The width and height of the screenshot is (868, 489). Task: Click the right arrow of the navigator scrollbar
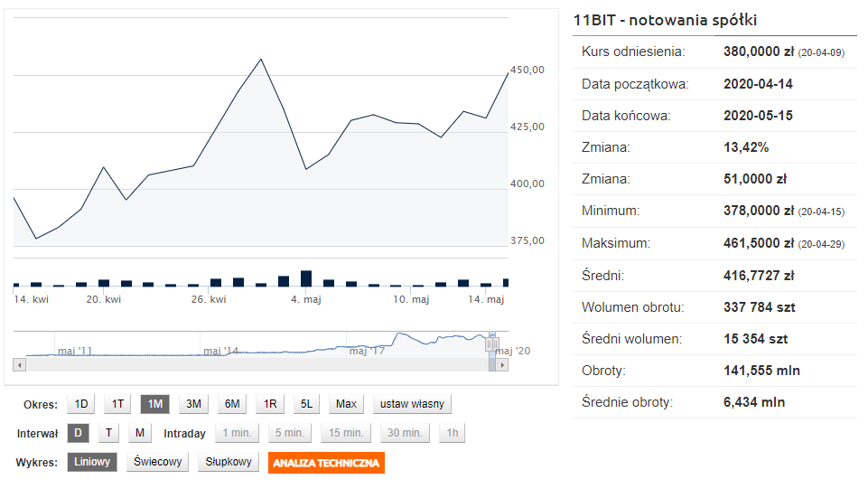click(502, 365)
